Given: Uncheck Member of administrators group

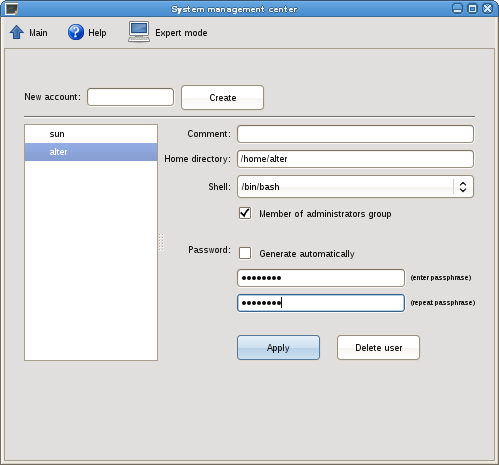Looking at the screenshot, I should [x=245, y=213].
